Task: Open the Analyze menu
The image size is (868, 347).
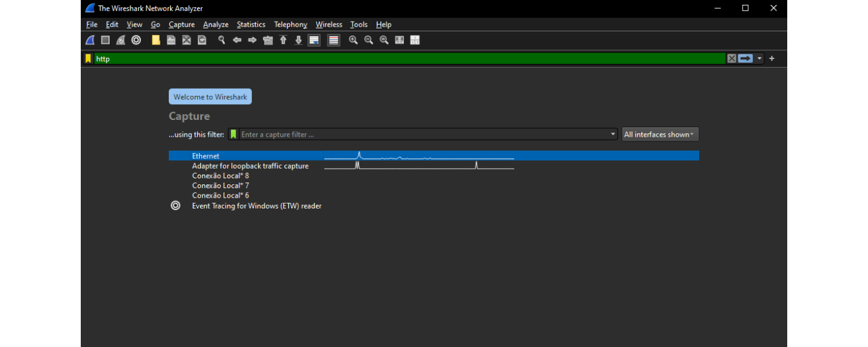Action: (216, 25)
